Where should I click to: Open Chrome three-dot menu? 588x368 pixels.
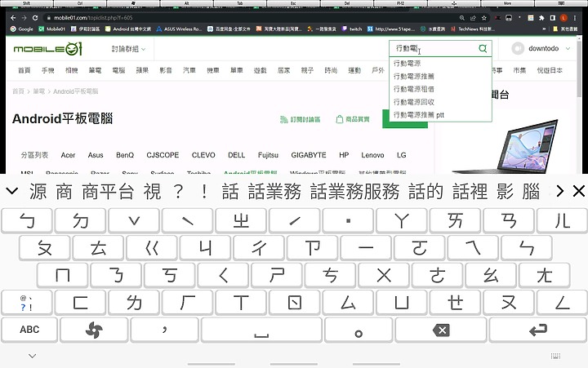click(575, 18)
